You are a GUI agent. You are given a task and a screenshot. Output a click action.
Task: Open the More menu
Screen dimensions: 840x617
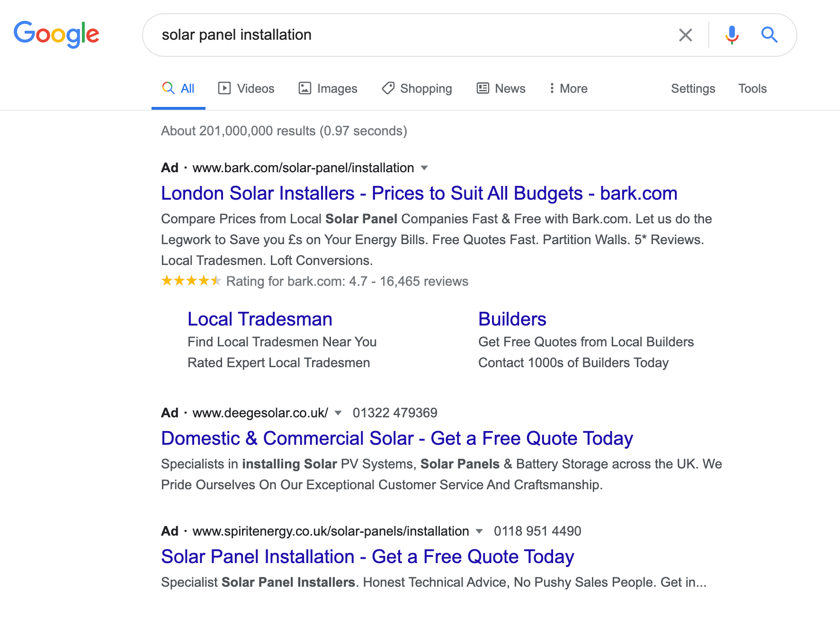568,88
